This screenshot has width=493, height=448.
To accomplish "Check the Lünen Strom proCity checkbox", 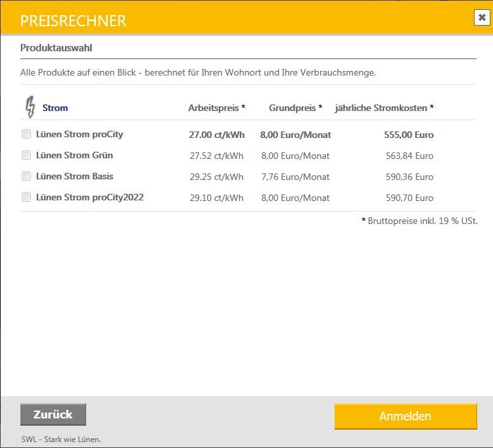I will click(x=26, y=134).
